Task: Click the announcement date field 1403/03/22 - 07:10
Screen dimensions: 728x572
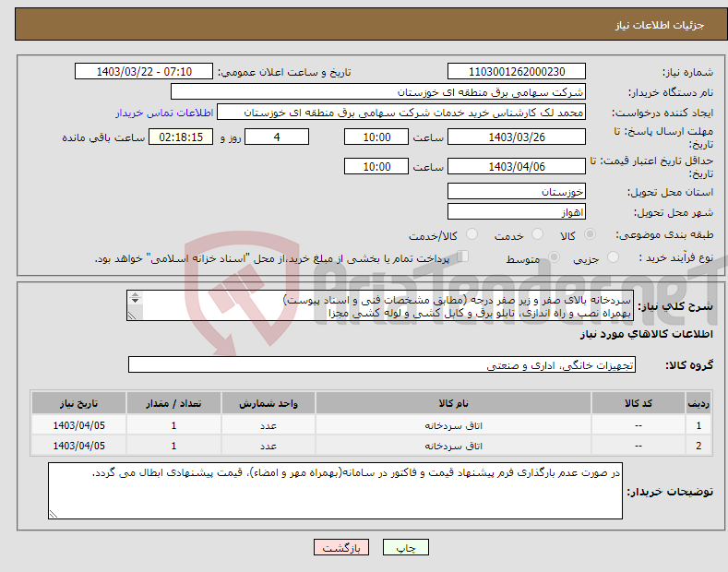Action: (144, 72)
